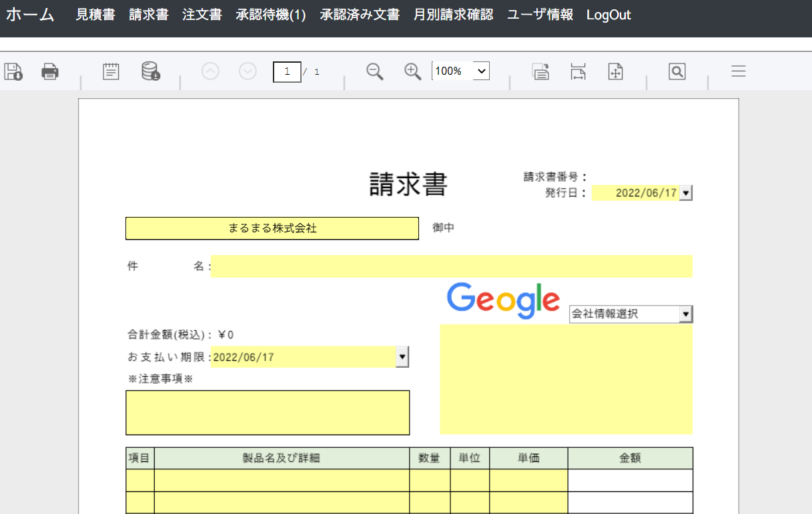Screen dimensions: 812x514
Task: Print the invoice with the printer icon
Action: (50, 71)
